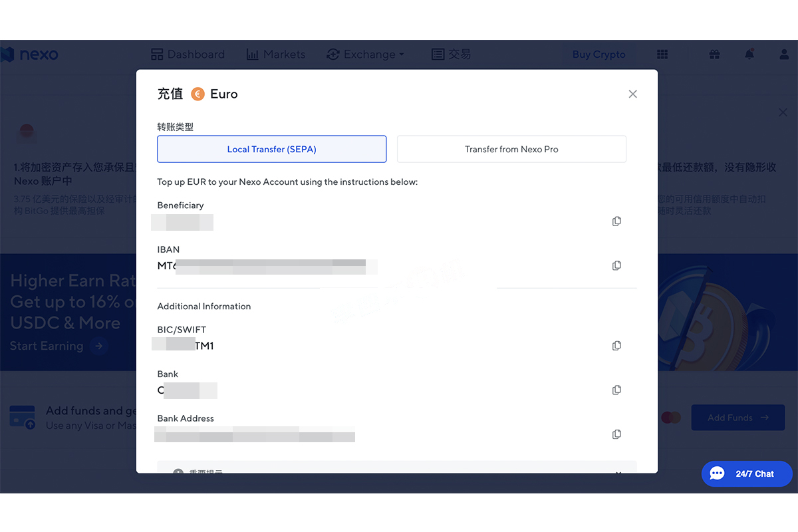
Task: Copy the Bank name value
Action: point(616,390)
